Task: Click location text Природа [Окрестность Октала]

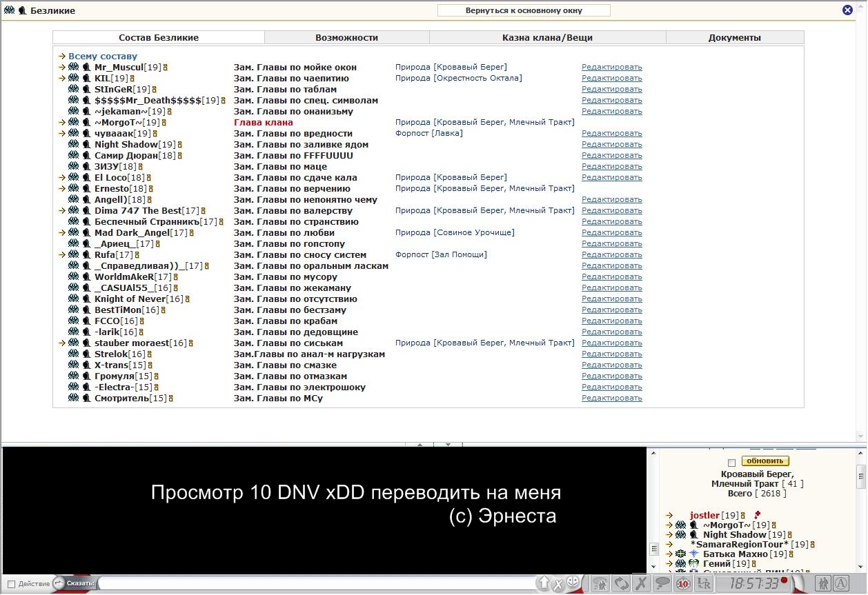Action: [x=459, y=79]
